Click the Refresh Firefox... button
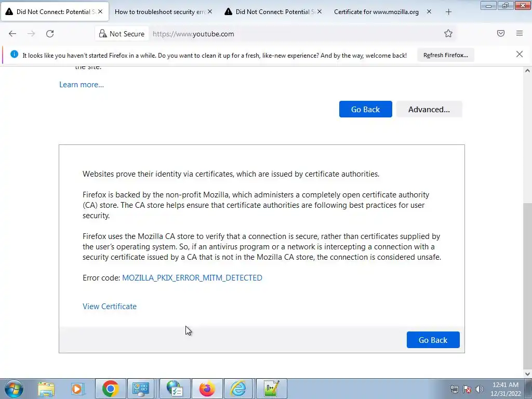This screenshot has height=399, width=532. point(445,55)
